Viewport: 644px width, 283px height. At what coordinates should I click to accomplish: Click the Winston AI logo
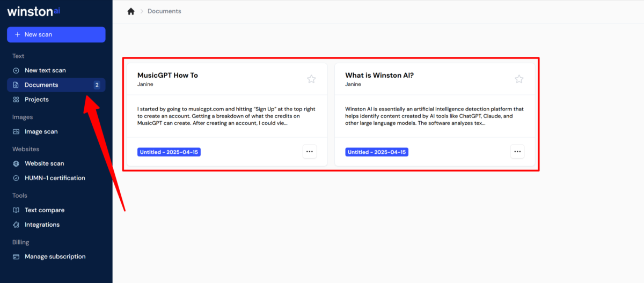[33, 12]
